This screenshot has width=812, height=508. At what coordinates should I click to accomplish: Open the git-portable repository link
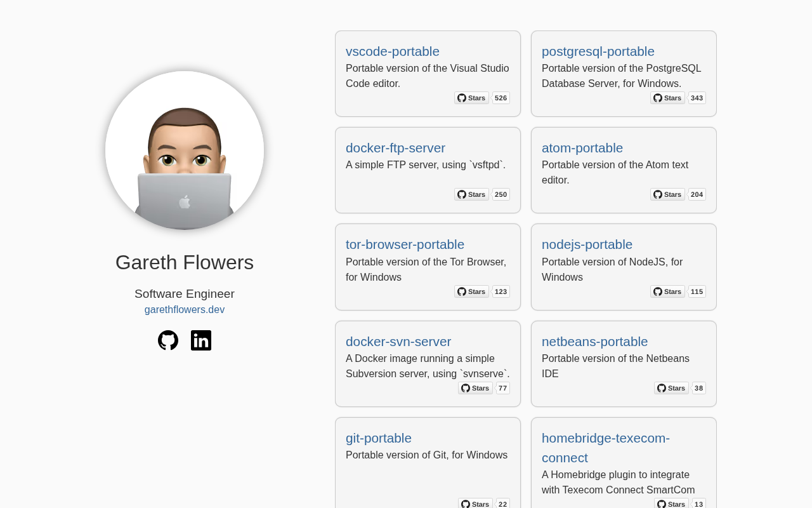point(379,438)
